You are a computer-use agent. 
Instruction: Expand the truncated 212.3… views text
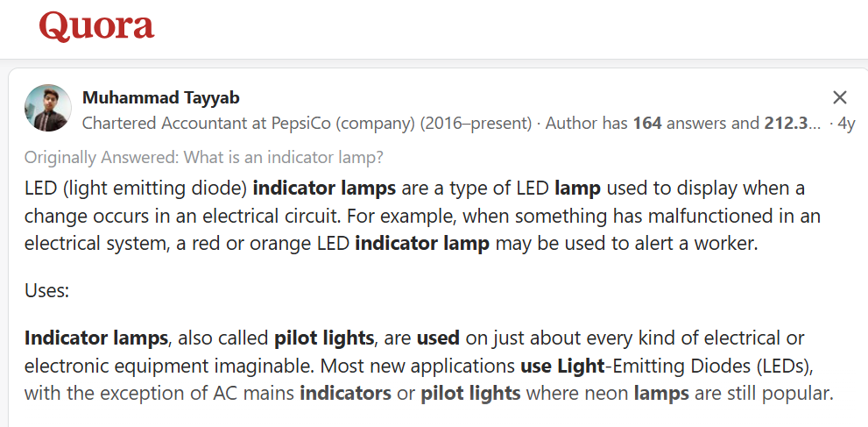[x=793, y=123]
